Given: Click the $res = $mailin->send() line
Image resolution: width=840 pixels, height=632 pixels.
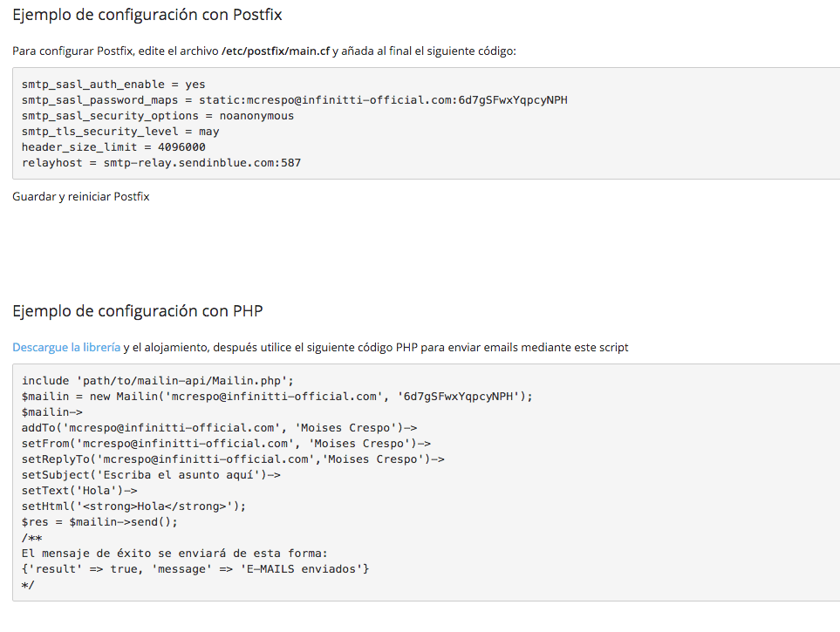Looking at the screenshot, I should 99,522.
